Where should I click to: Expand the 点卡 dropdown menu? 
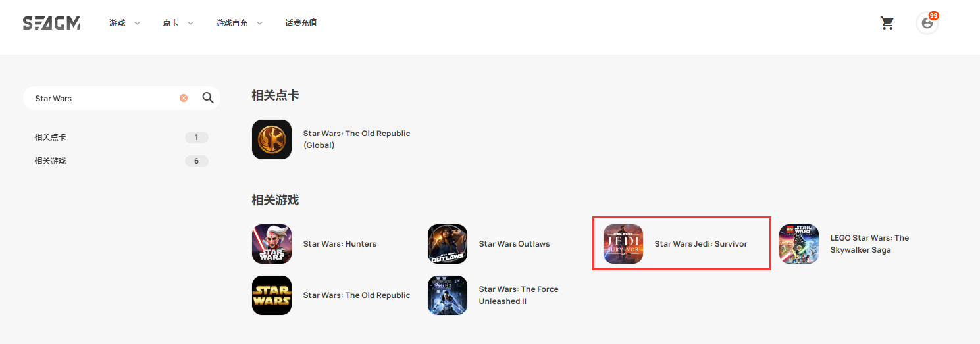tap(178, 23)
